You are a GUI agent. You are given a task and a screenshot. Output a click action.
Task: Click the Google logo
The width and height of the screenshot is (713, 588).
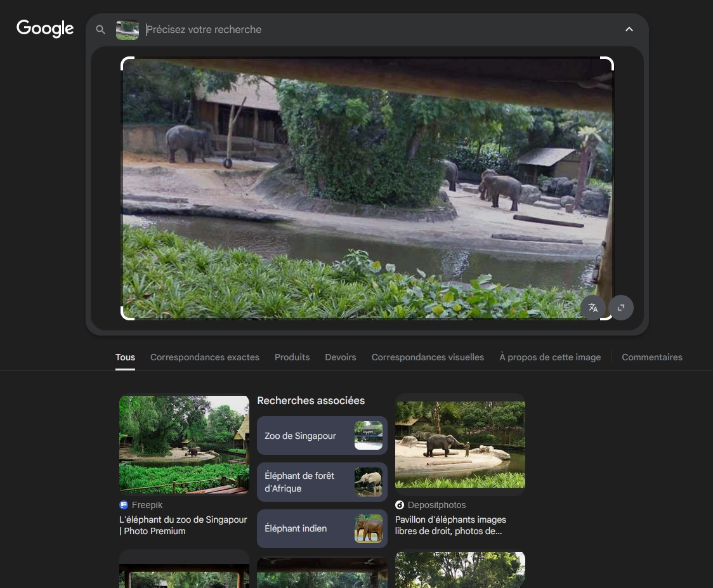(45, 29)
